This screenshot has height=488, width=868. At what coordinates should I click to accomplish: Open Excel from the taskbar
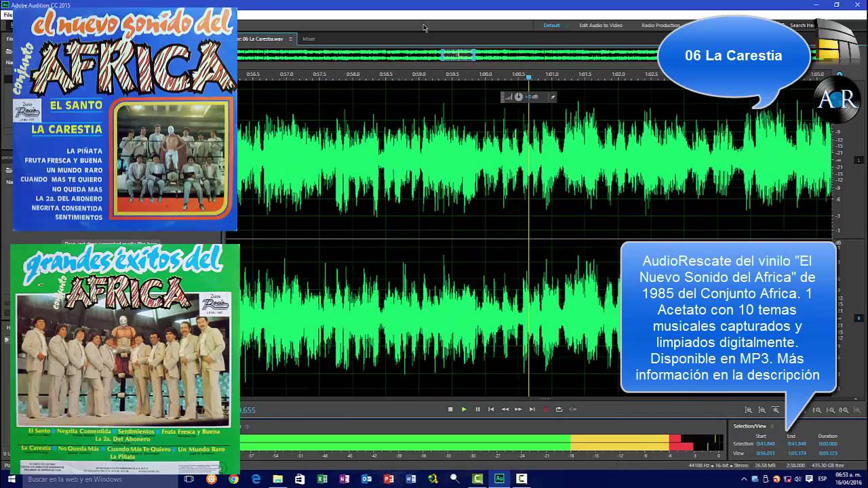[x=323, y=479]
